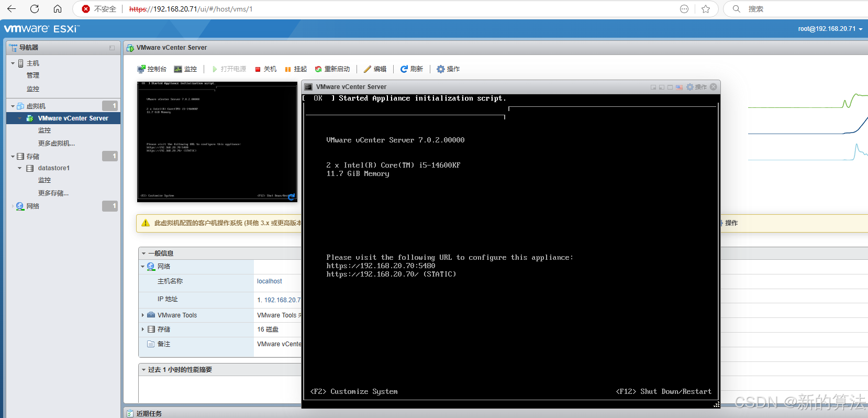Click the '主机名称' label

coord(170,281)
